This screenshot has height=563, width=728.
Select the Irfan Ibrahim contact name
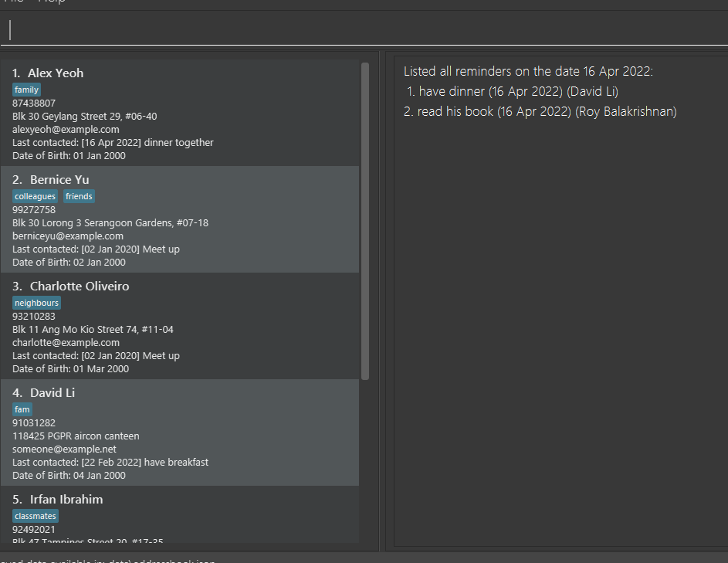click(66, 500)
